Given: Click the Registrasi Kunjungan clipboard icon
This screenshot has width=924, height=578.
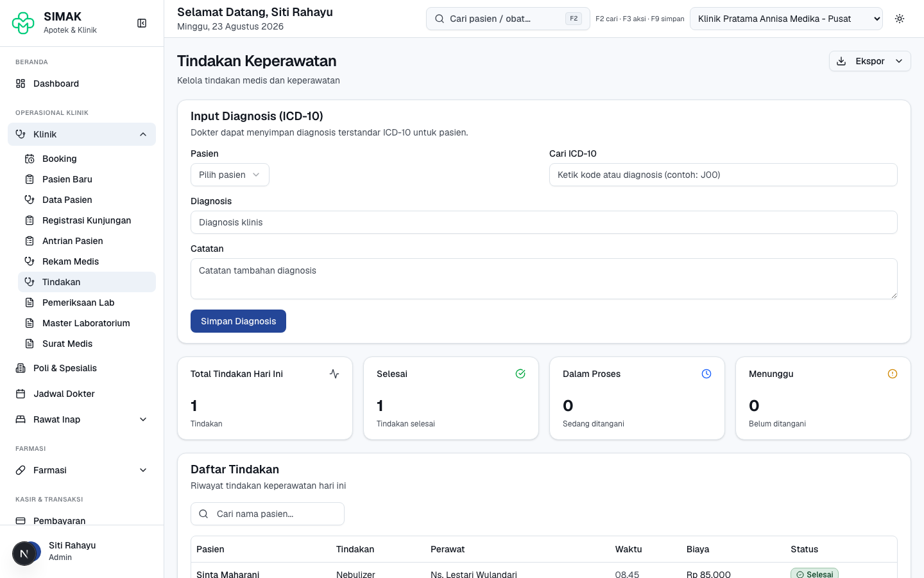Looking at the screenshot, I should [30, 220].
